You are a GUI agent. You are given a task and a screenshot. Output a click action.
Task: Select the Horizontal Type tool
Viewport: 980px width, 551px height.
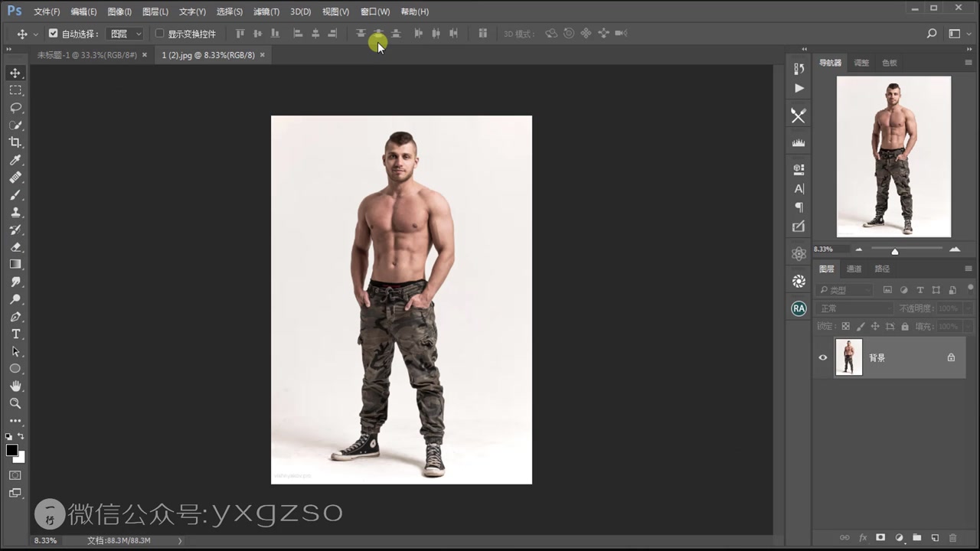[x=15, y=334]
